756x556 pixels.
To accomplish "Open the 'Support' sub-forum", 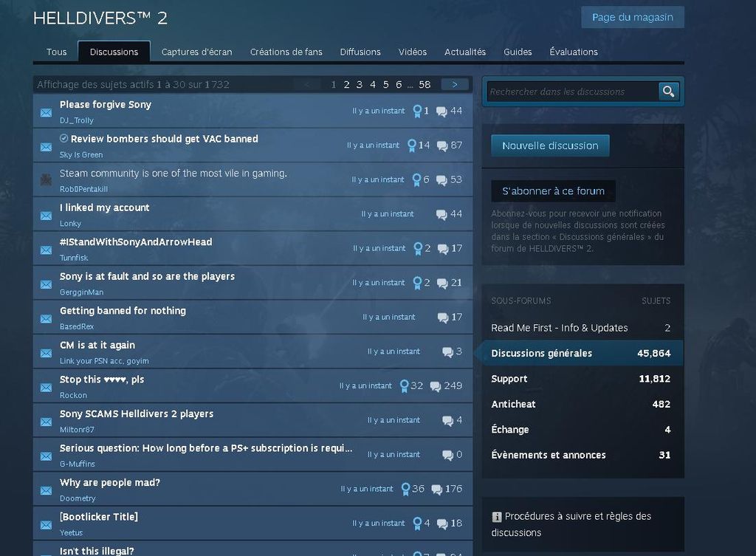I will 583,379.
